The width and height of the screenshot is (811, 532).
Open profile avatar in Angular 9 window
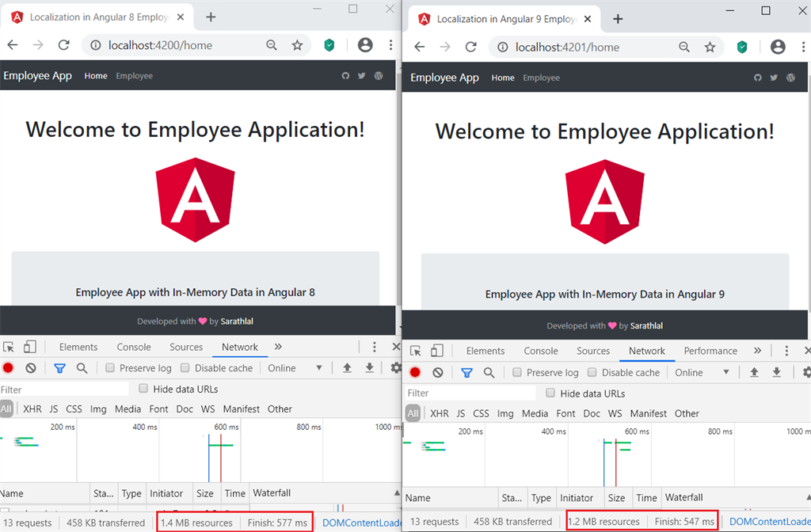coord(778,47)
